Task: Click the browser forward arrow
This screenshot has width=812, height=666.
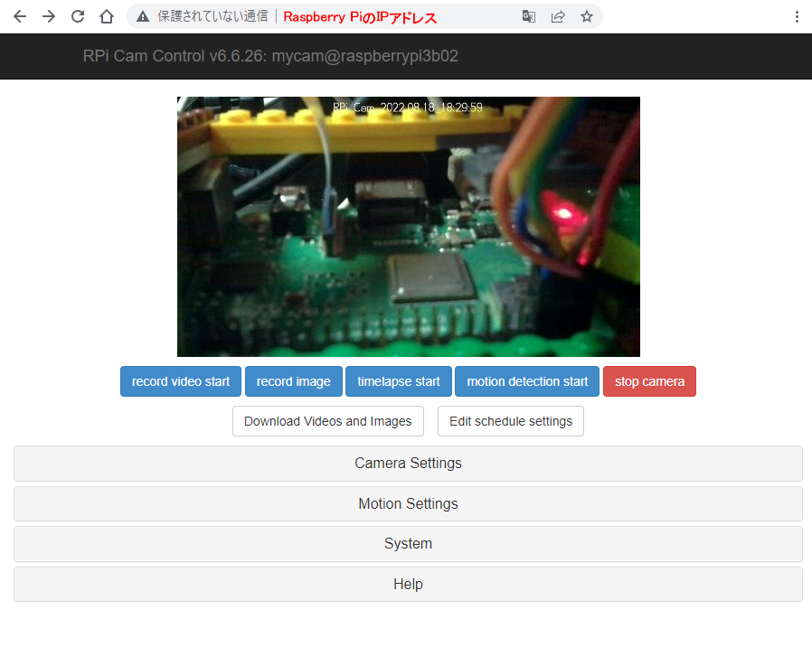Action: click(49, 16)
